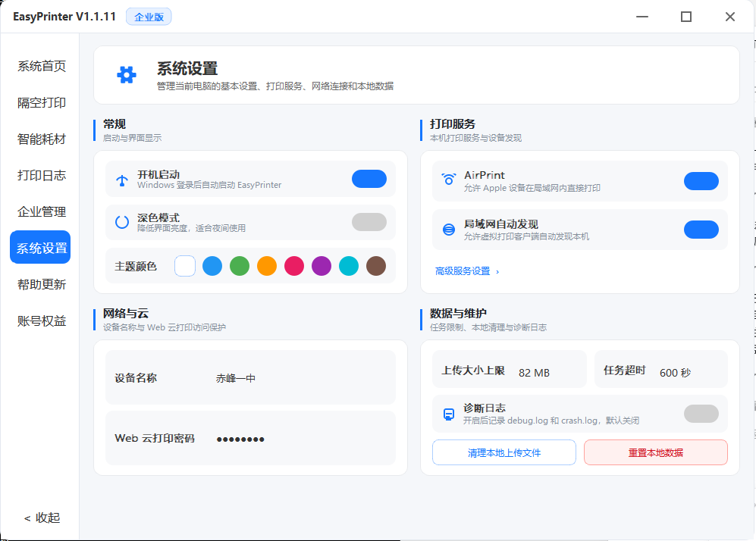Pick the orange theme color
Viewport: 756px width, 541px height.
[x=267, y=266]
